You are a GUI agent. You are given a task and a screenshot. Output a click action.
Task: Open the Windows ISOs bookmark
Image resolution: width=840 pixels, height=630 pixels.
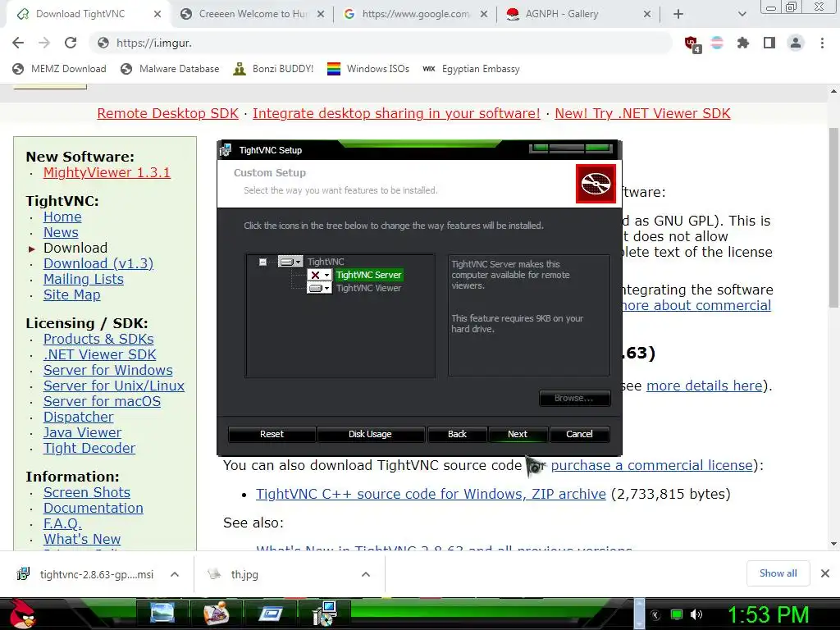368,69
